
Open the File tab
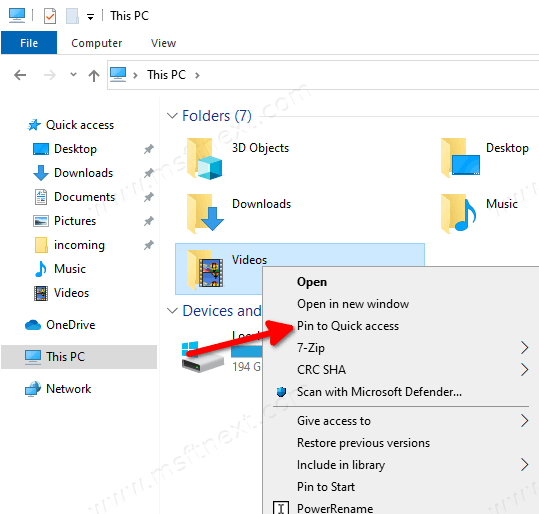(29, 43)
